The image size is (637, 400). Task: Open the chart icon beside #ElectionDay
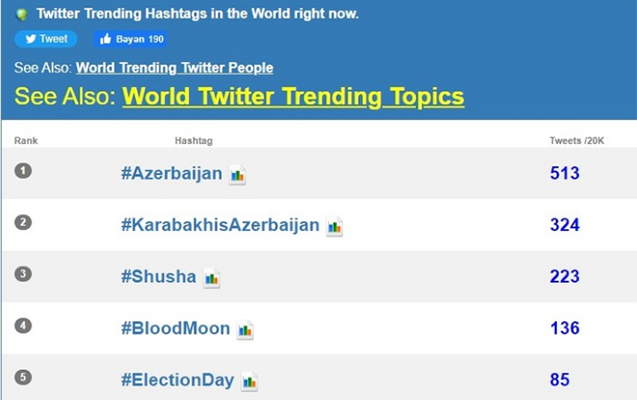click(x=249, y=382)
